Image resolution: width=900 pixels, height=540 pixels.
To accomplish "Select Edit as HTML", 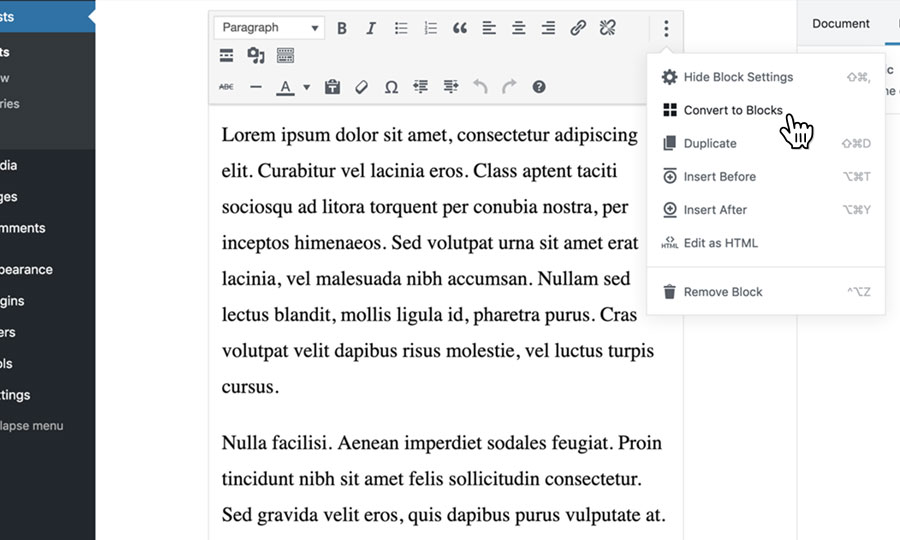I will point(766,243).
